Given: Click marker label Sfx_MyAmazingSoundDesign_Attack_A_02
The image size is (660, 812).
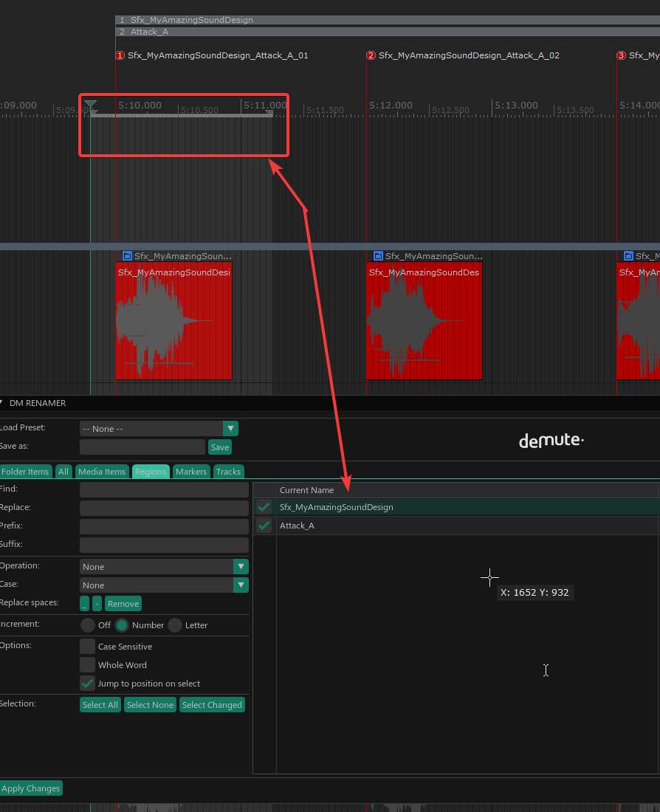Looking at the screenshot, I should click(x=469, y=55).
